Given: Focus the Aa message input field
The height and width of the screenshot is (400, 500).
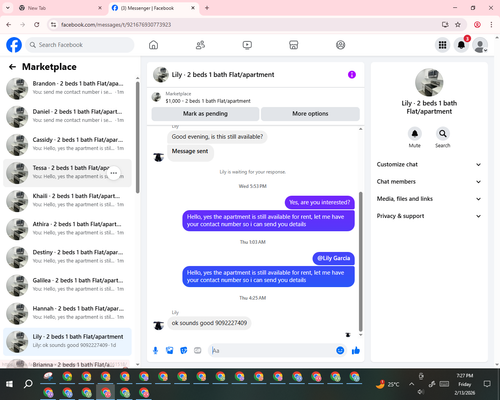Looking at the screenshot, I should [272, 350].
